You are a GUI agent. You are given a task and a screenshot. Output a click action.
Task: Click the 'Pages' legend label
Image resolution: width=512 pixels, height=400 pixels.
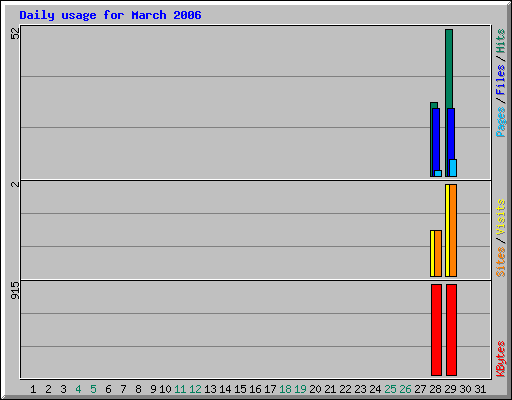pos(500,122)
